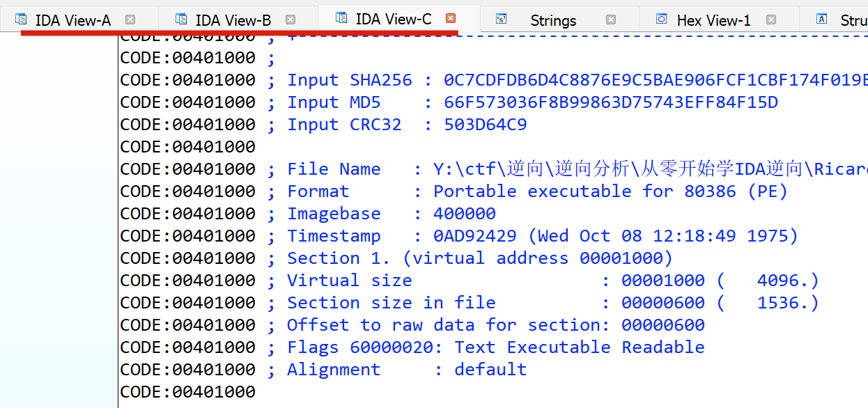Click the Flags 60000020 line
This screenshot has height=408, width=868.
[x=412, y=347]
